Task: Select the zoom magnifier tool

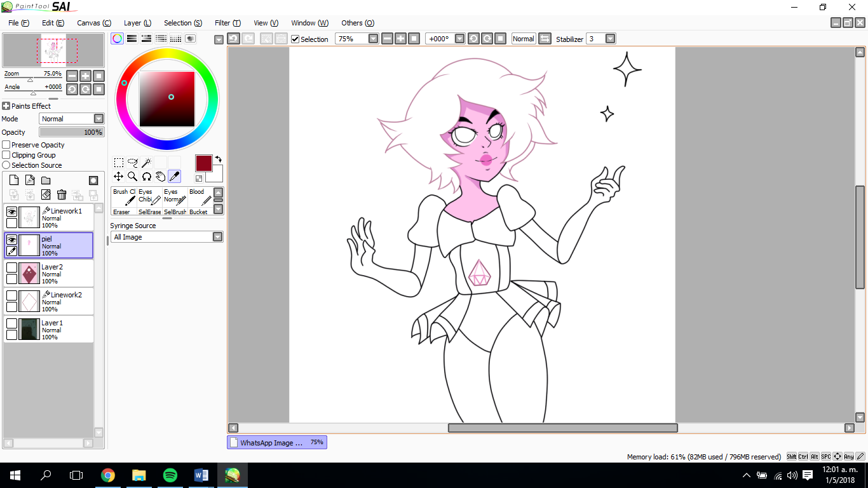Action: [133, 176]
